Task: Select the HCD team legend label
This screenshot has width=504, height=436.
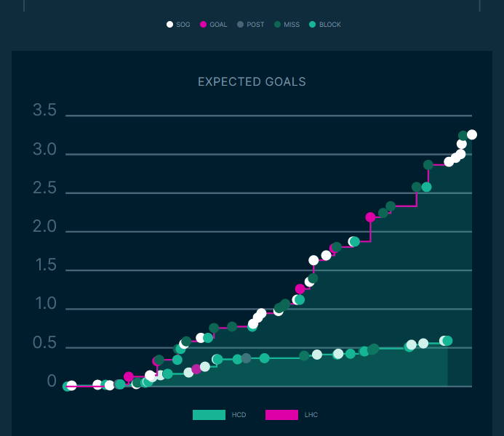Action: point(239,415)
